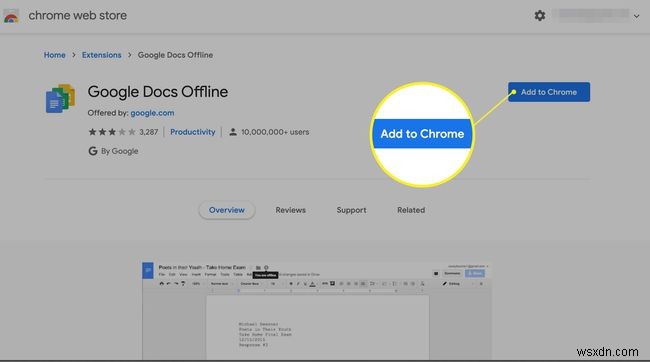Go to the Home breadcrumb
Screen dimensions: 650x362
point(55,55)
